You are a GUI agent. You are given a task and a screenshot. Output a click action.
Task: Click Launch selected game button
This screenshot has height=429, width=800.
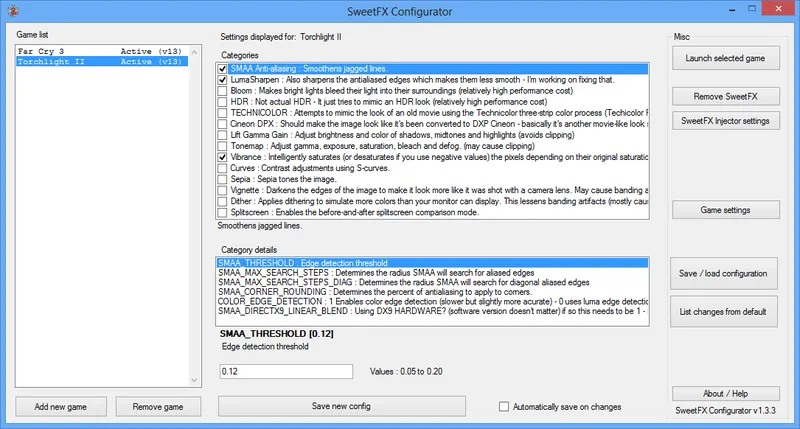point(726,58)
